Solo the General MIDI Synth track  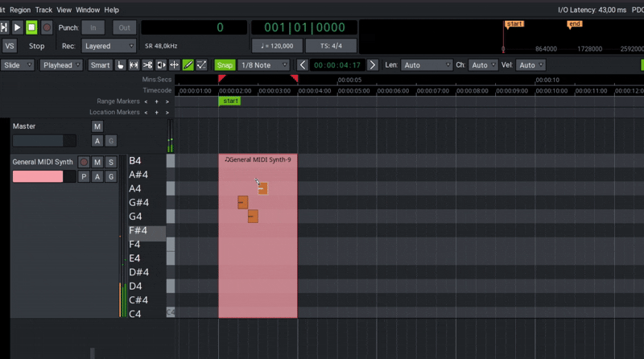(111, 163)
